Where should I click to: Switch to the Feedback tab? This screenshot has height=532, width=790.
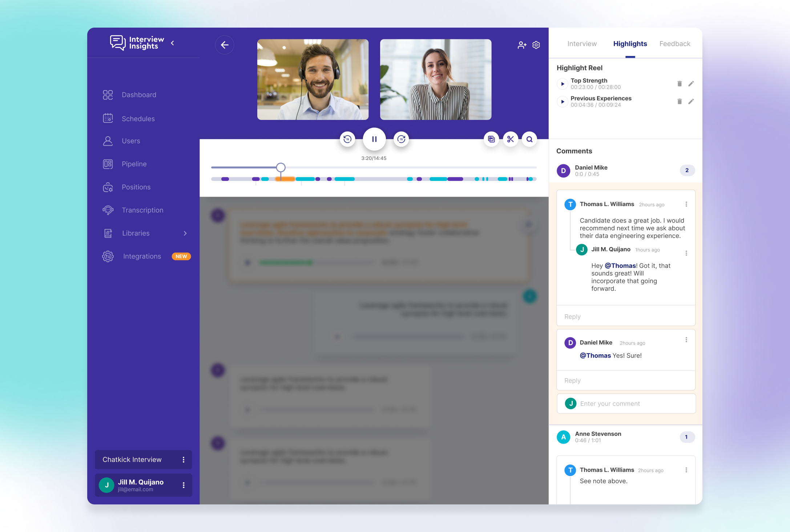coord(674,44)
